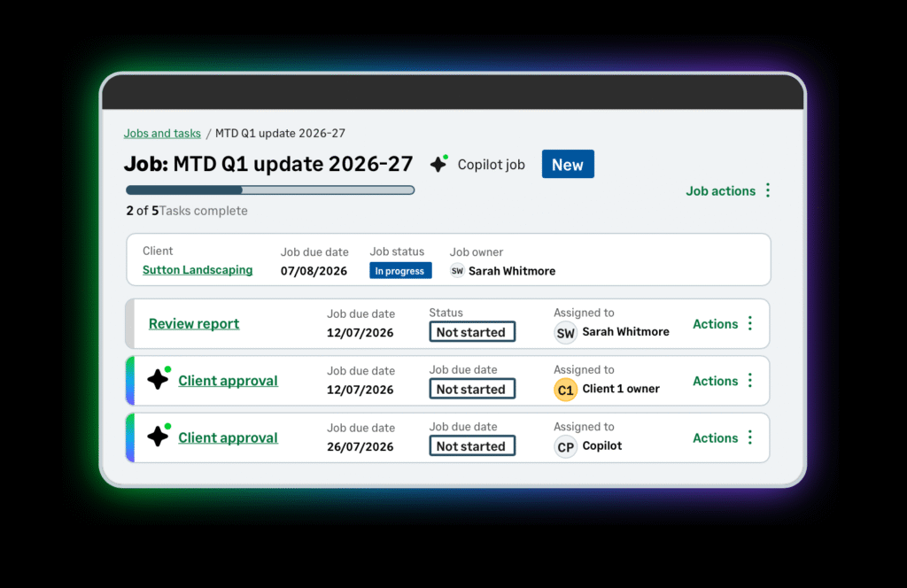Click the CP Copilot avatar icon
Image resolution: width=907 pixels, height=588 pixels.
point(565,446)
